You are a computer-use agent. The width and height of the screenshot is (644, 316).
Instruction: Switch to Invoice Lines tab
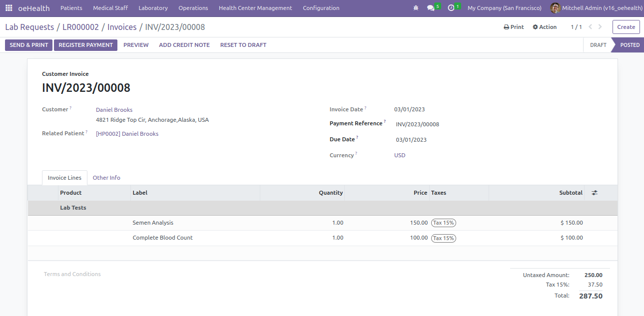(x=64, y=178)
